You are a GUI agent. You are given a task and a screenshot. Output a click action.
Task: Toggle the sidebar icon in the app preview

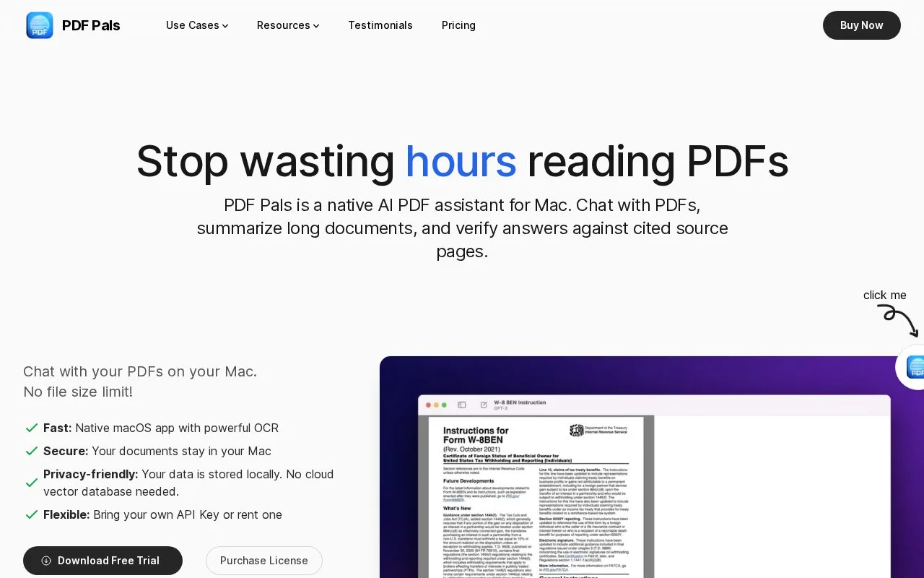tap(462, 405)
